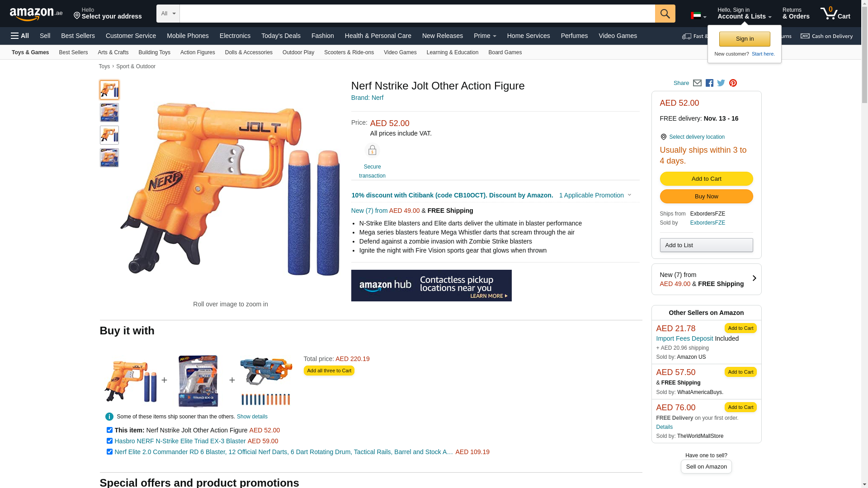Share the product by email icon

tap(697, 83)
